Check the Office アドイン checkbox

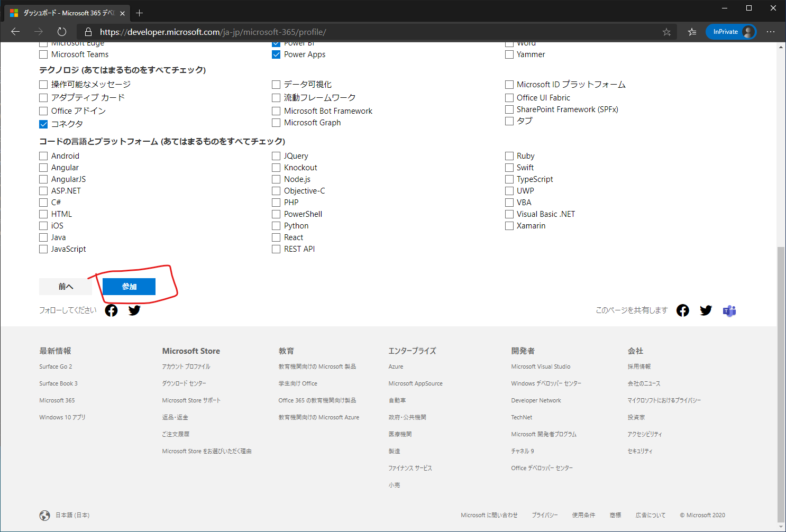(x=43, y=111)
